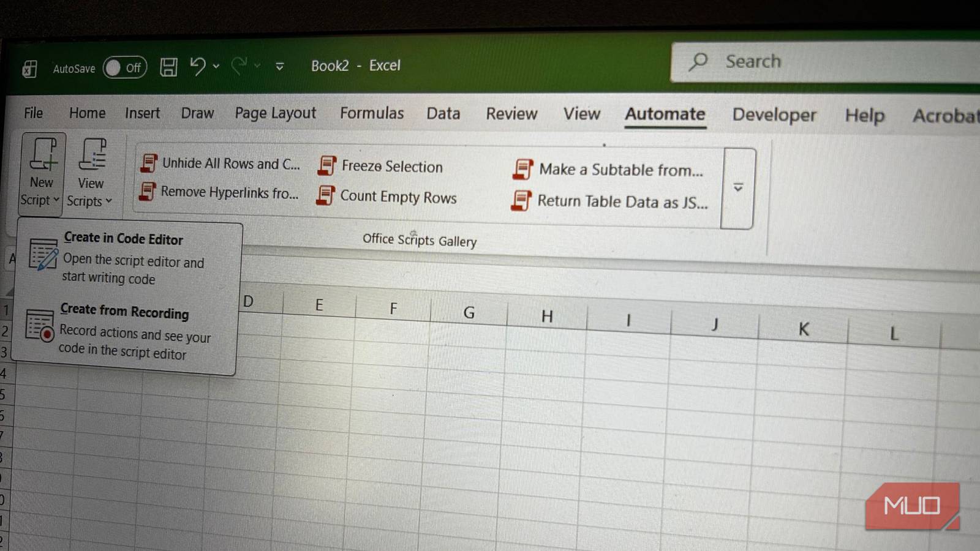The height and width of the screenshot is (551, 980).
Task: Click the Remove Hyperlinks script icon
Action: 147,192
